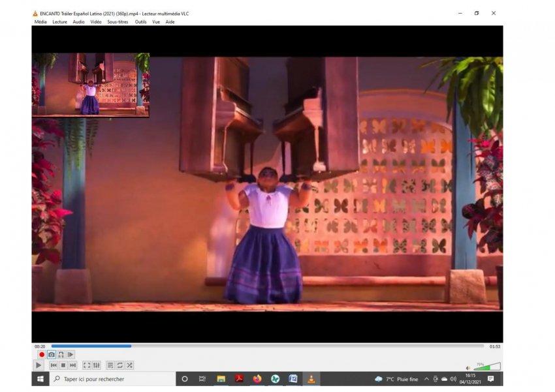Image resolution: width=555 pixels, height=392 pixels.
Task: Open the Vidéo menu
Action: point(95,22)
